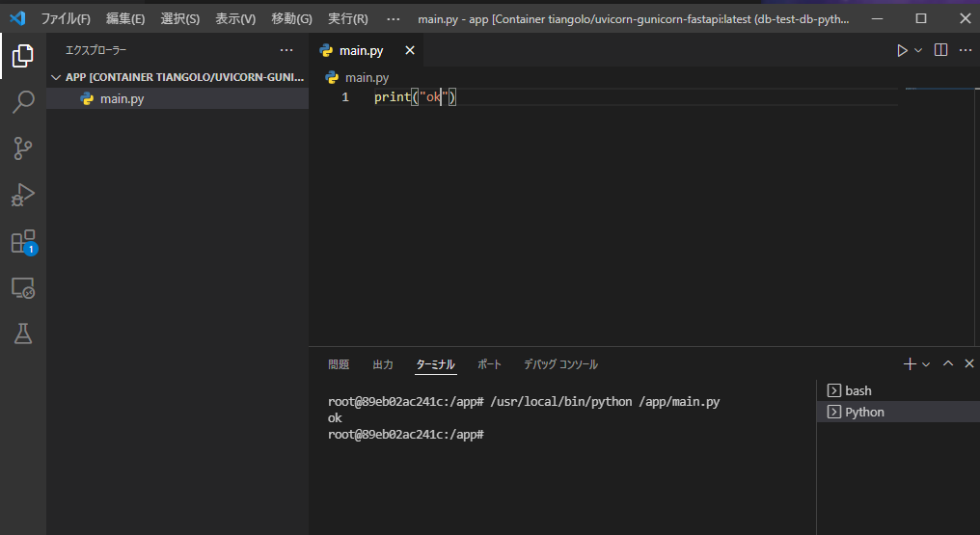
Task: Open the ファイル(F) menu
Action: click(x=66, y=18)
